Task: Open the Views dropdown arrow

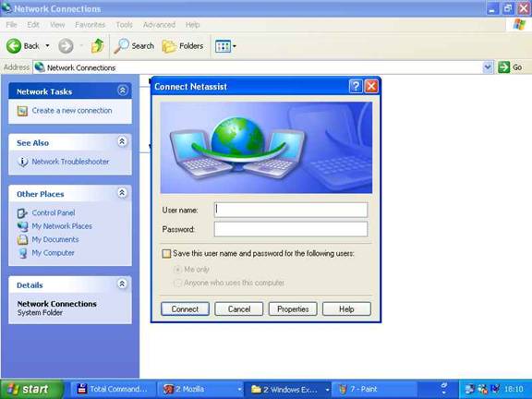Action: [x=234, y=46]
